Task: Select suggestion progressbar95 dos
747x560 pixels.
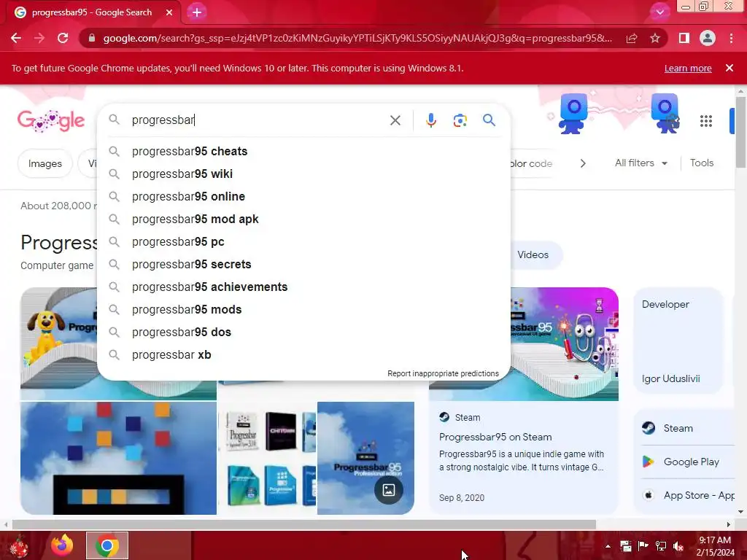Action: coord(303,332)
